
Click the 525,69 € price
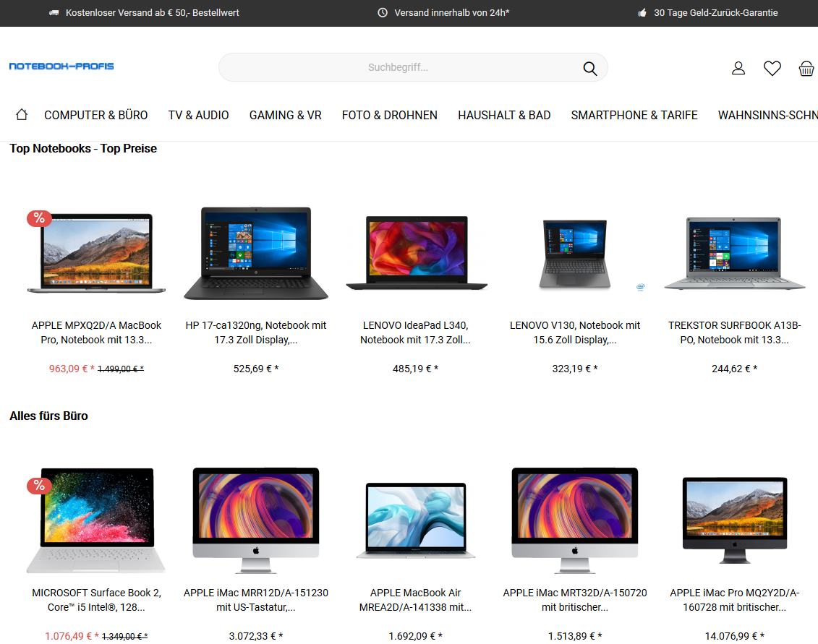tap(255, 369)
